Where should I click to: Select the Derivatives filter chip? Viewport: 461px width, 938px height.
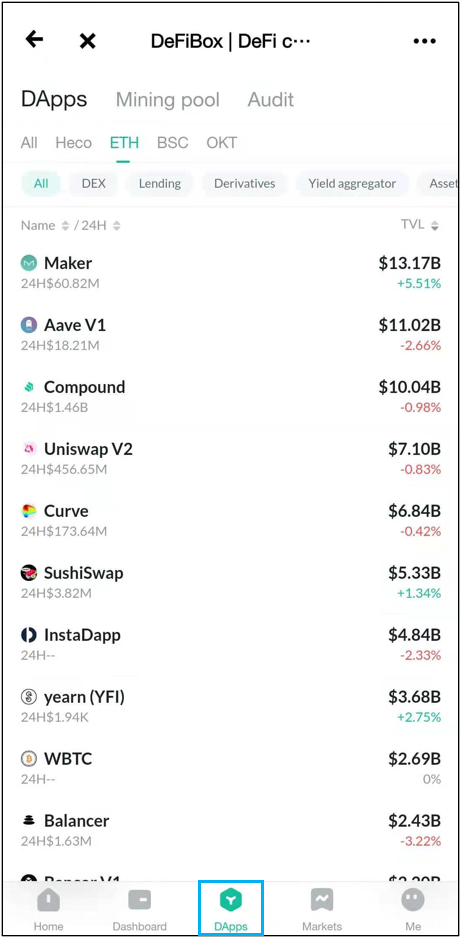click(x=245, y=184)
